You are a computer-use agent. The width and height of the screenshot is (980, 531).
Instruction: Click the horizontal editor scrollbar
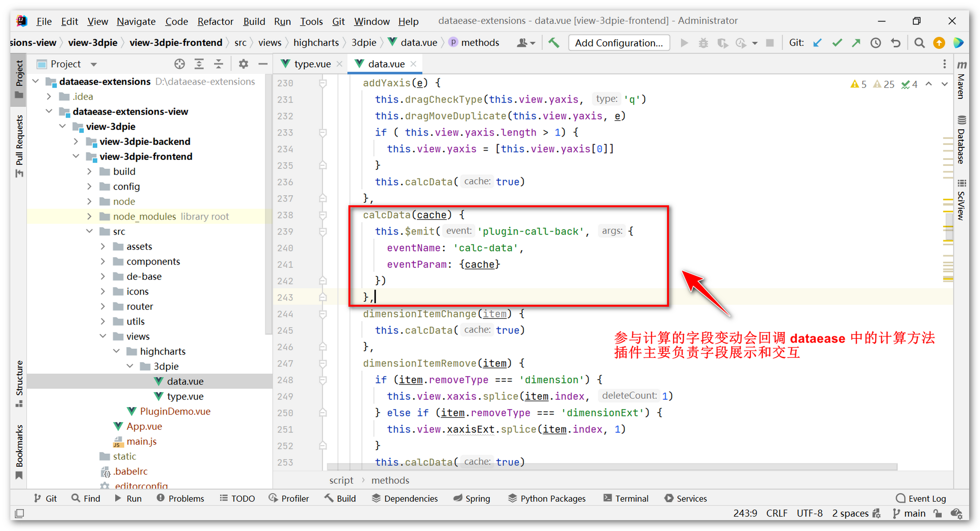(x=612, y=467)
